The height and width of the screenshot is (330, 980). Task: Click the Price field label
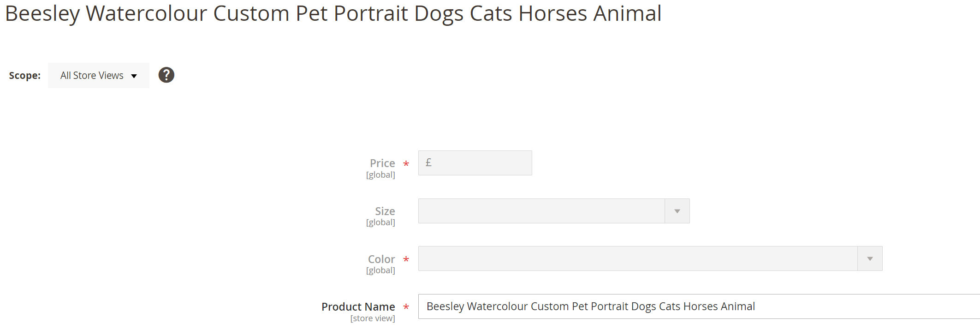pyautogui.click(x=381, y=163)
